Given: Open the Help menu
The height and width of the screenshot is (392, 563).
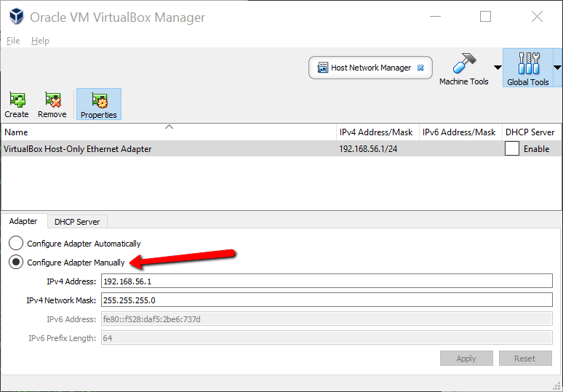Looking at the screenshot, I should (x=40, y=41).
